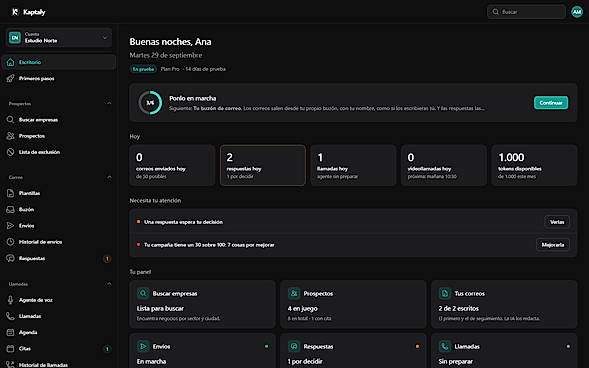Open the tokens disponibles stat card

click(x=535, y=165)
